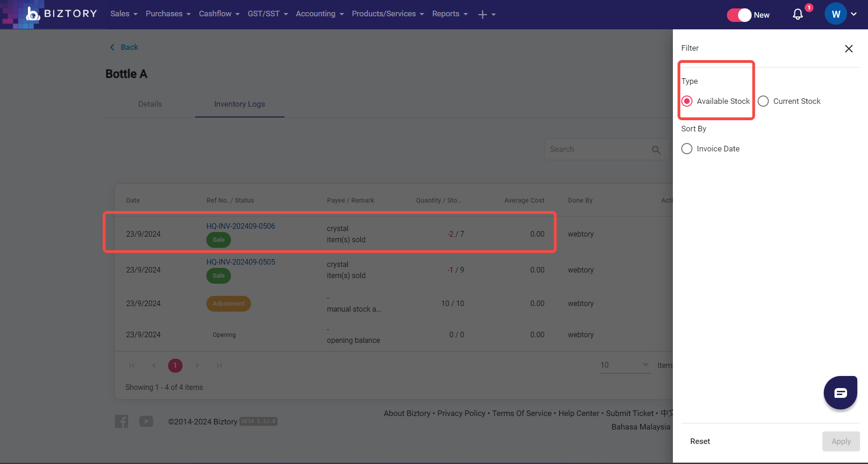Click the Adjustment status badge
The width and height of the screenshot is (868, 464).
coord(229,304)
